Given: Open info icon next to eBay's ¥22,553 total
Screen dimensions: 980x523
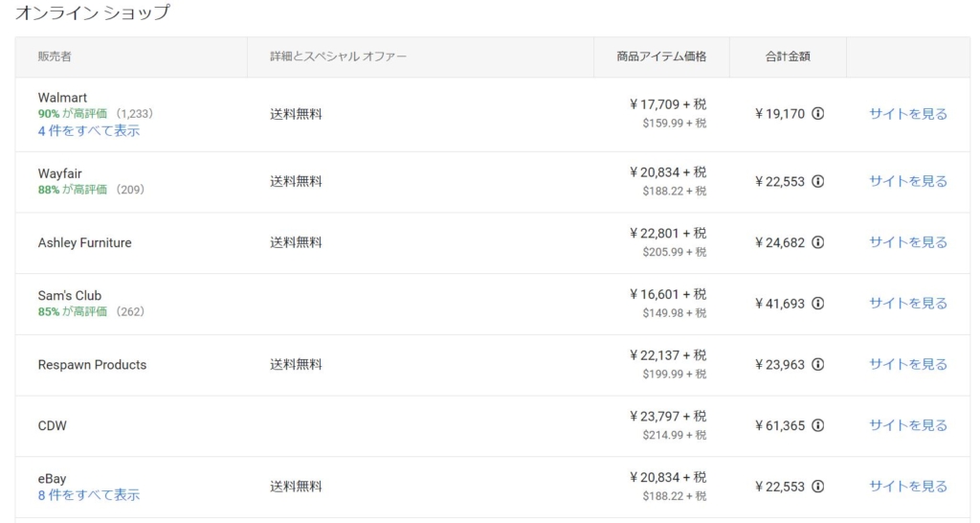Looking at the screenshot, I should pyautogui.click(x=817, y=487).
